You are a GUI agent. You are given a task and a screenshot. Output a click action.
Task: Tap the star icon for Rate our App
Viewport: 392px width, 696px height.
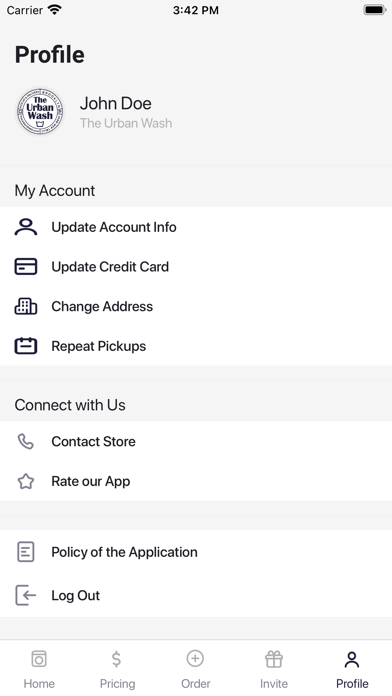[x=26, y=481]
